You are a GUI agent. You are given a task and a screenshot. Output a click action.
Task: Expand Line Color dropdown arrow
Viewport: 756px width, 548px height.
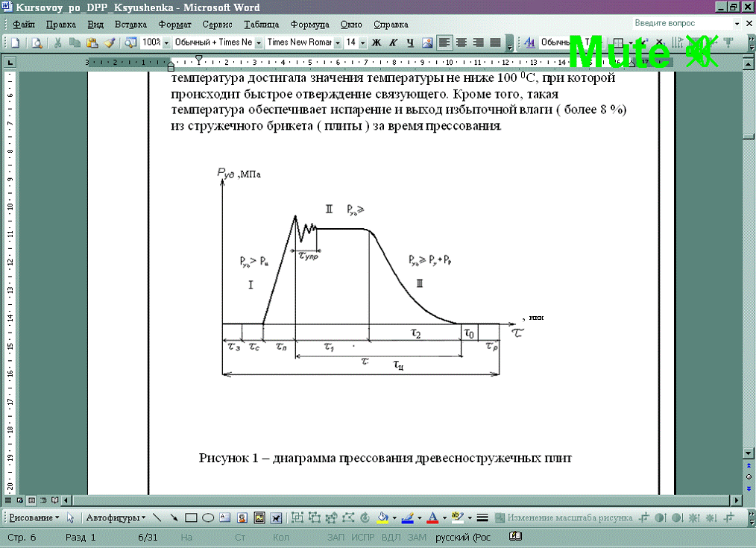coord(419,518)
